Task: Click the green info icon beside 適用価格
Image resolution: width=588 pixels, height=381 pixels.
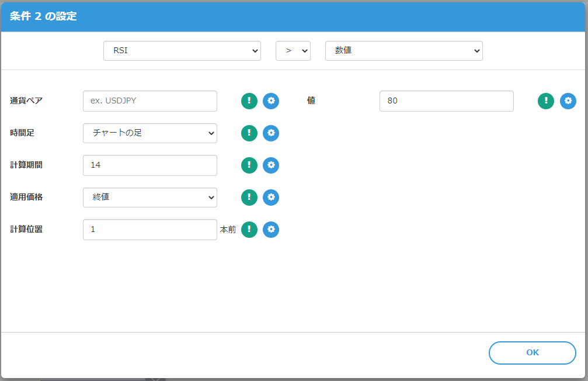Action: [249, 198]
